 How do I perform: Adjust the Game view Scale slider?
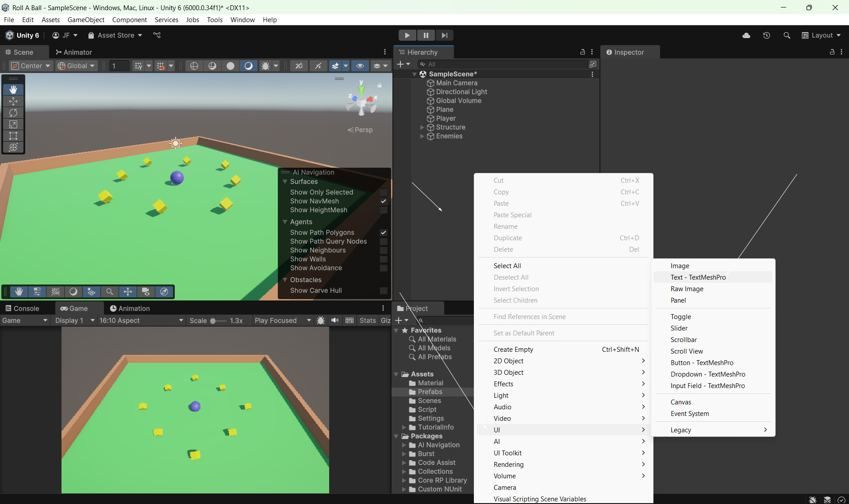pyautogui.click(x=213, y=321)
